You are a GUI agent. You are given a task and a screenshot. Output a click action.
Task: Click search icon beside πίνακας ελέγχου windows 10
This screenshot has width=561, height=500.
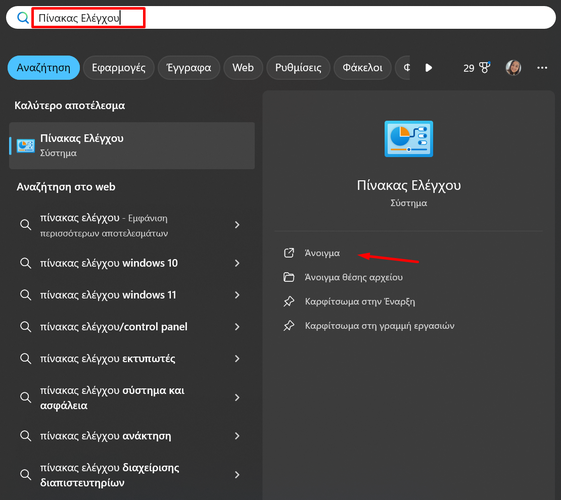coord(25,263)
